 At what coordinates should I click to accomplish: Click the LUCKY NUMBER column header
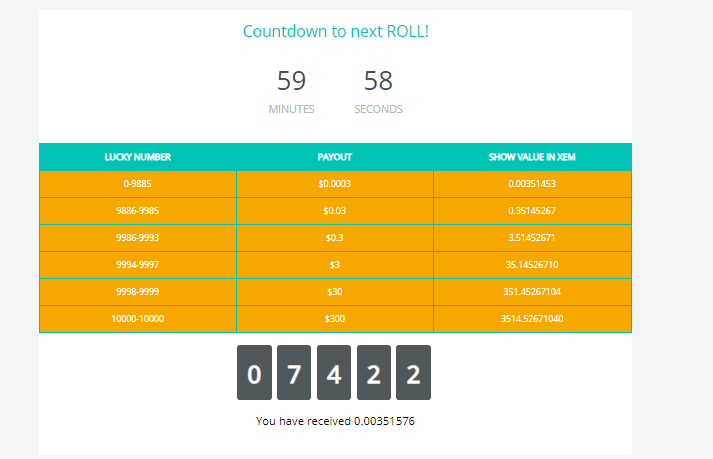(x=137, y=157)
